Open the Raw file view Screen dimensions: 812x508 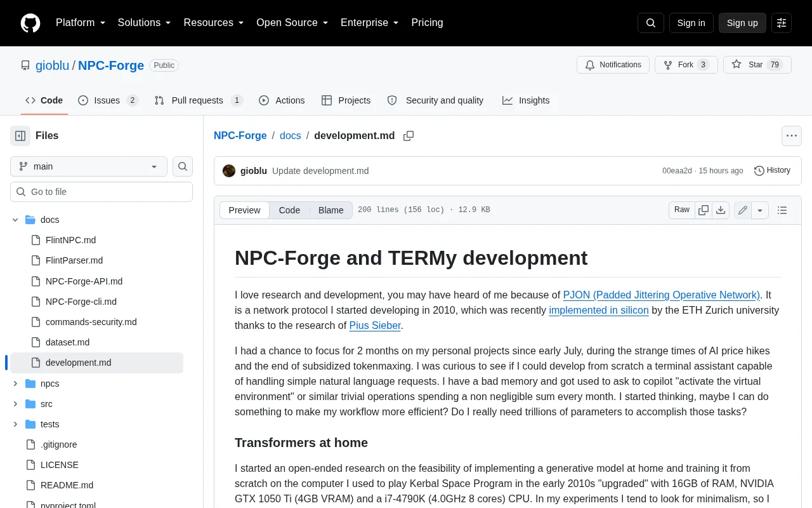682,210
